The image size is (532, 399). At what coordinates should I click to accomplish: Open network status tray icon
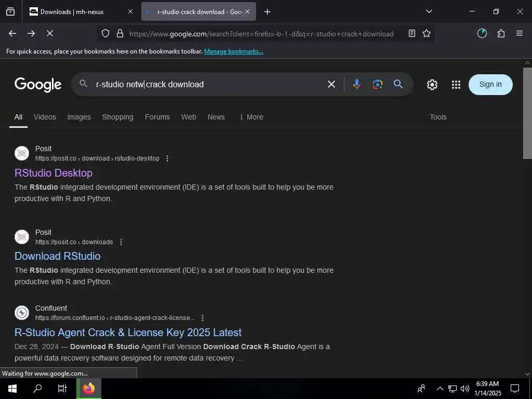453,389
